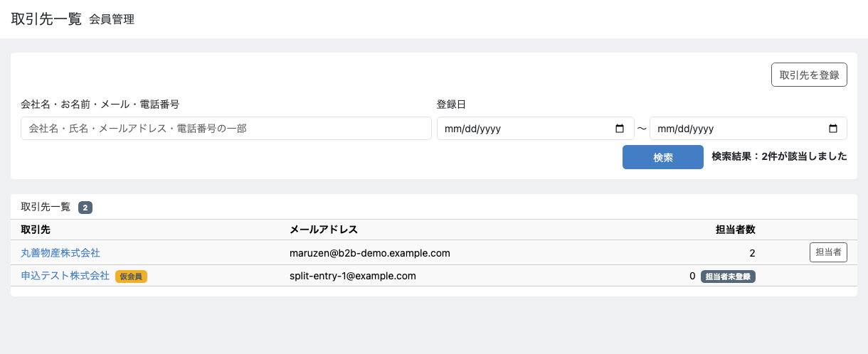The image size is (868, 354).
Task: Click the 登録日 label
Action: pos(451,104)
